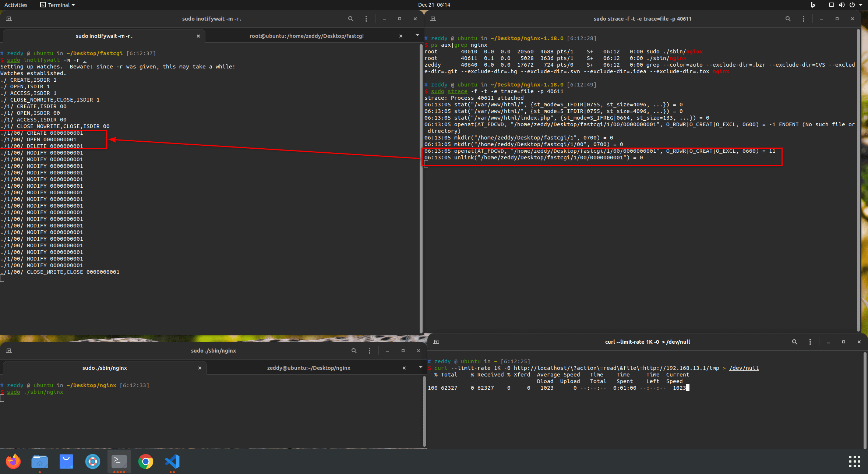Close the zeddy@ubuntu nginx tab
Screen dimensions: 868x474
pyautogui.click(x=404, y=368)
